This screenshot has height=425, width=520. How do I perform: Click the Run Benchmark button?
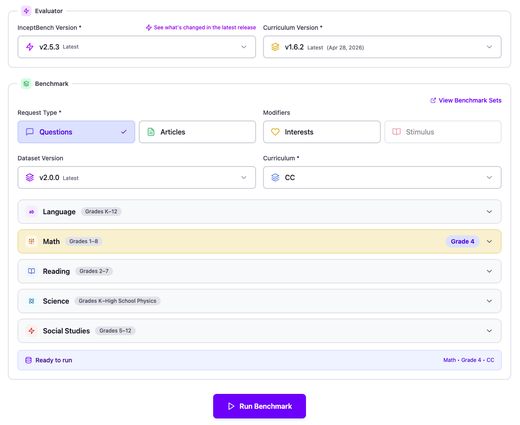coord(260,406)
